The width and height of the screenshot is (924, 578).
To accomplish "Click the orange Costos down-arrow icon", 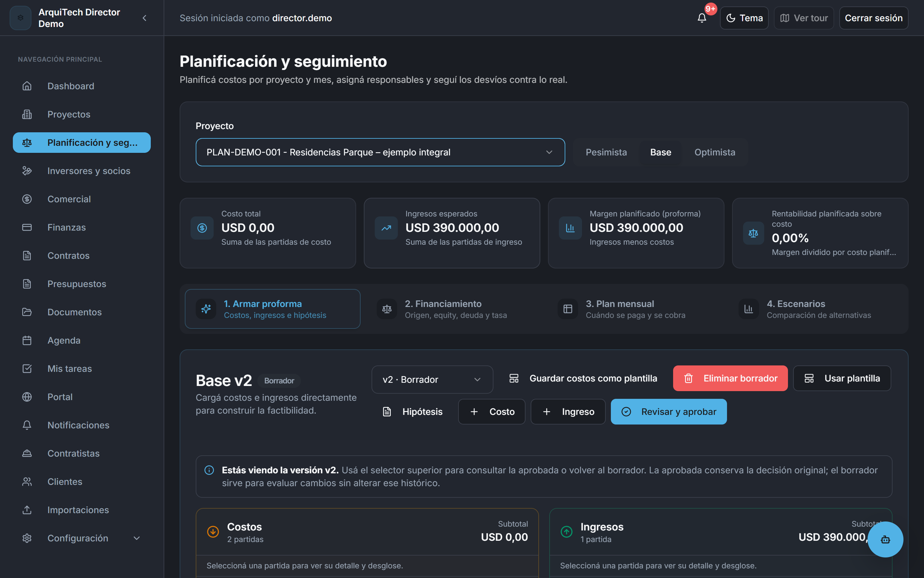I will (x=213, y=532).
